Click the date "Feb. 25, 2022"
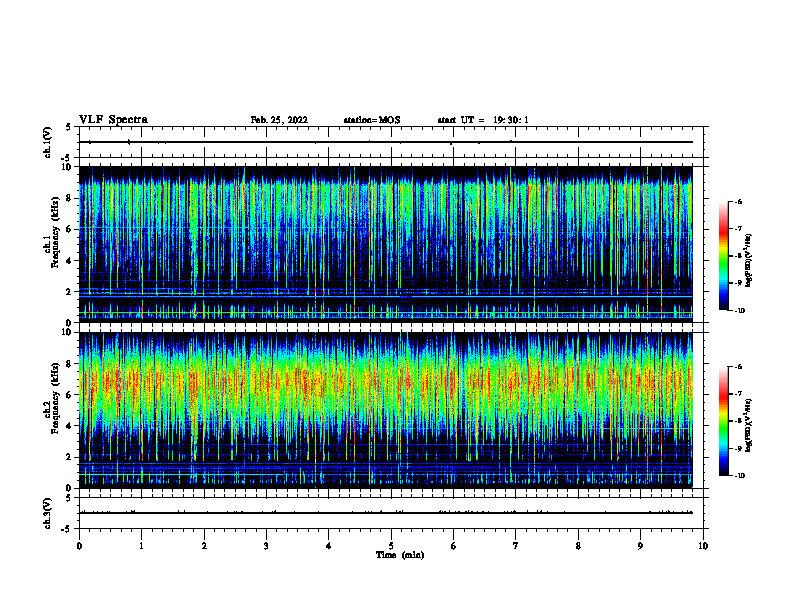 (x=279, y=120)
